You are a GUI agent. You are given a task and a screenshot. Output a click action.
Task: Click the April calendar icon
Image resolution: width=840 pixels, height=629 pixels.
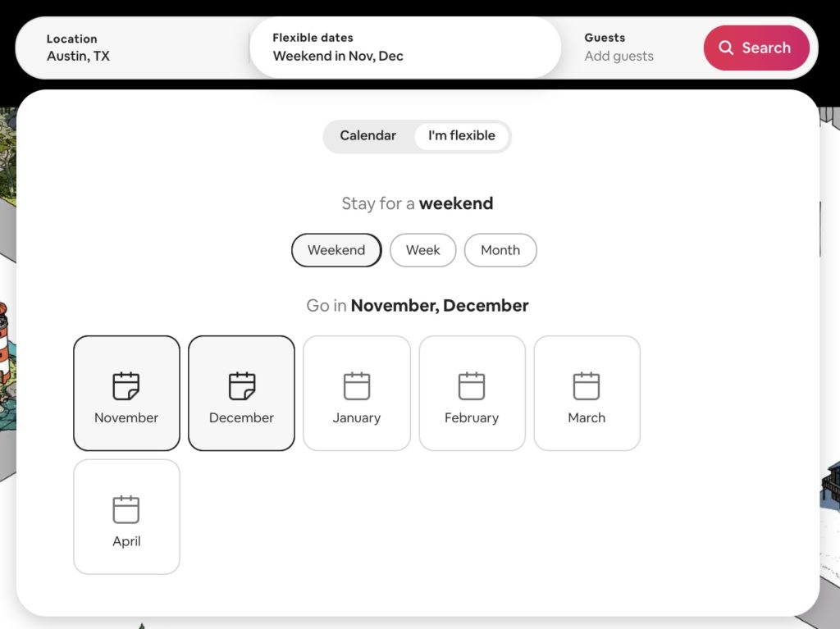point(126,507)
